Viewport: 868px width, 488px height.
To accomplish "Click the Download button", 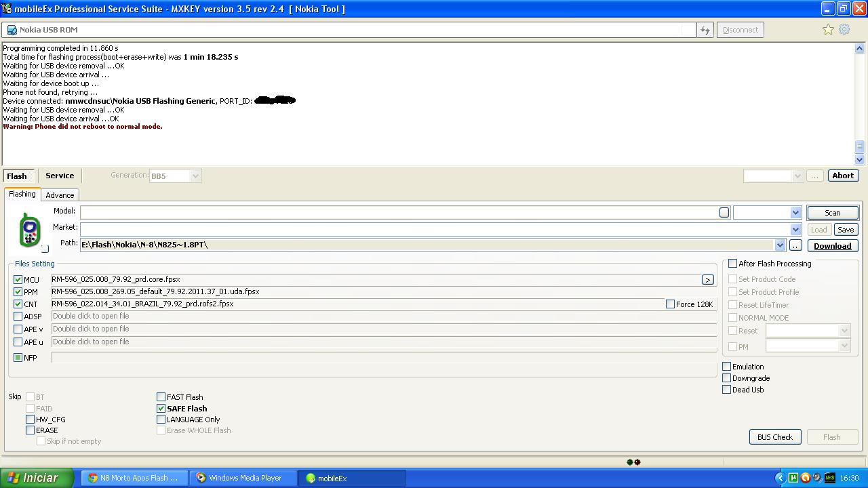I will 832,246.
